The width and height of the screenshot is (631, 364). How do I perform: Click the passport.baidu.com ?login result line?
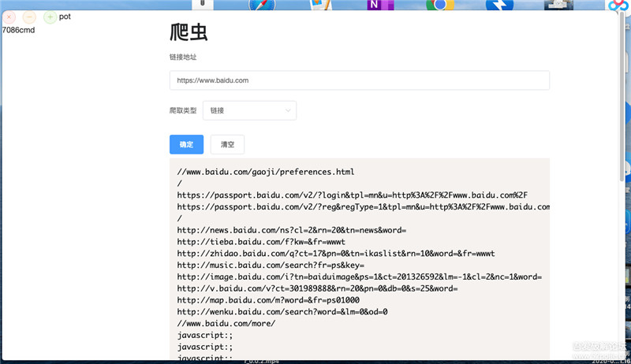click(352, 195)
